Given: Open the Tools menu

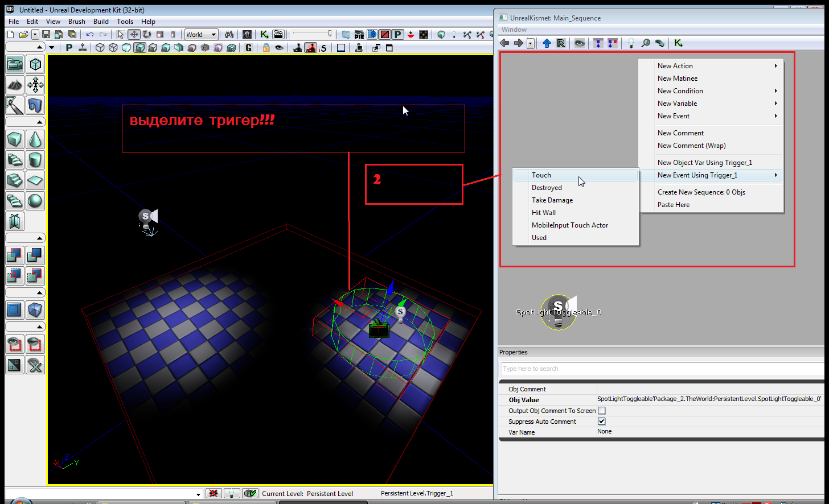Looking at the screenshot, I should click(125, 22).
